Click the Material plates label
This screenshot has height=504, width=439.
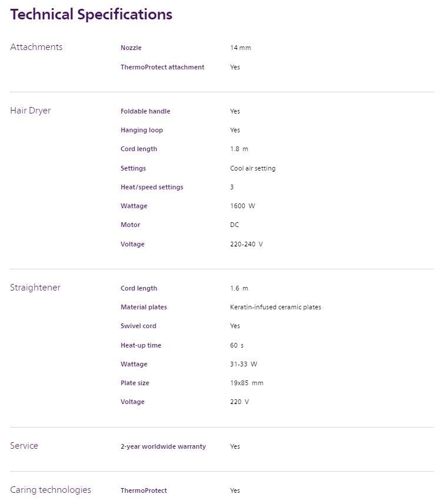click(x=144, y=307)
